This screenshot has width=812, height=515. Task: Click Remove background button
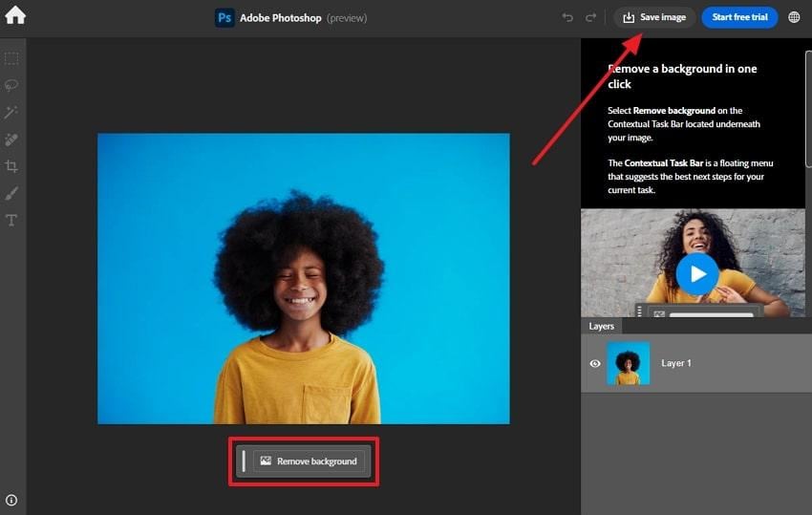tap(310, 461)
